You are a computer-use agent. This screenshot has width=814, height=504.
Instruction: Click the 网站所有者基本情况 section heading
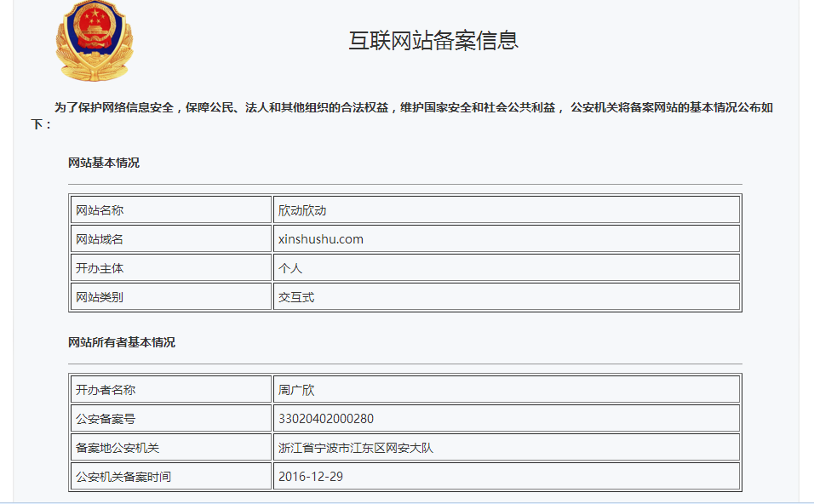click(122, 342)
